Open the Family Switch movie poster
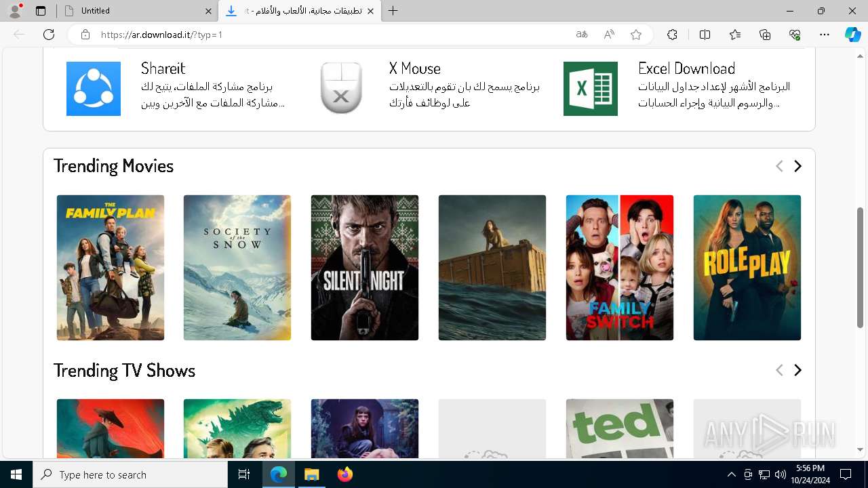The width and height of the screenshot is (868, 488). (x=620, y=268)
